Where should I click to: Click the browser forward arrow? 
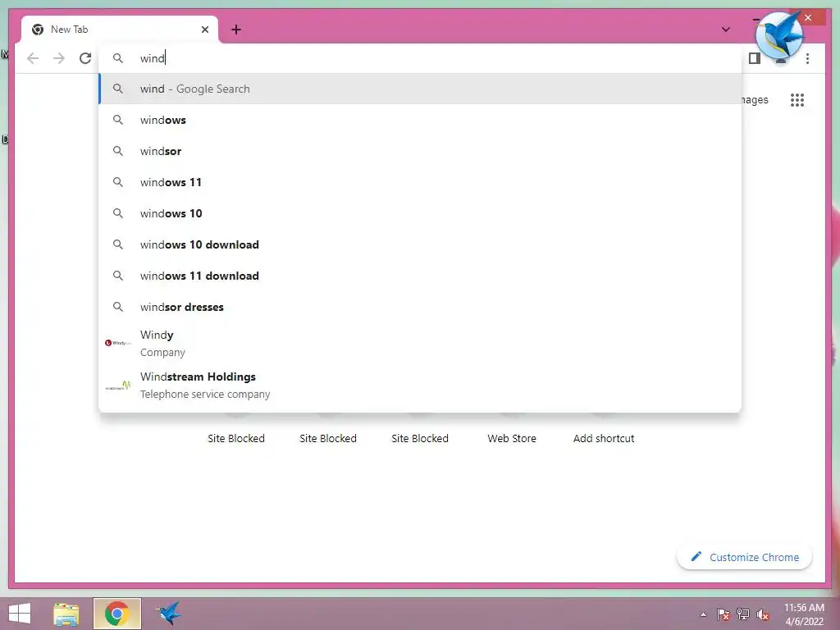coord(59,58)
